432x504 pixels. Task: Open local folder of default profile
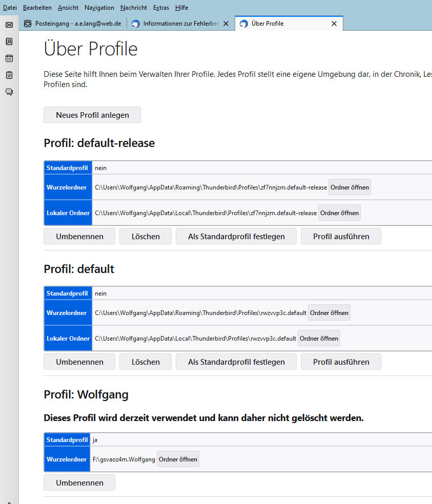[x=319, y=339]
